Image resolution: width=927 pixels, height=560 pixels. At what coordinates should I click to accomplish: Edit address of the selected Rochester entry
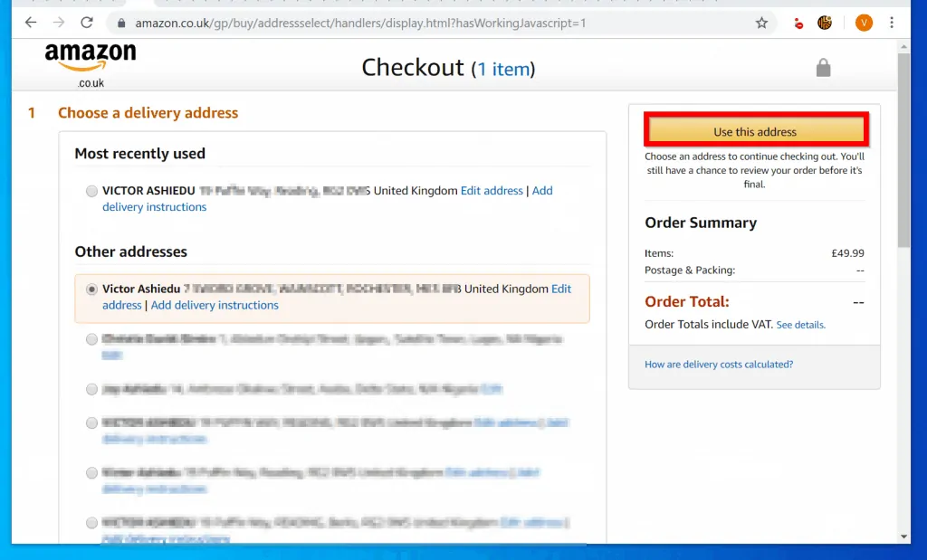[561, 289]
